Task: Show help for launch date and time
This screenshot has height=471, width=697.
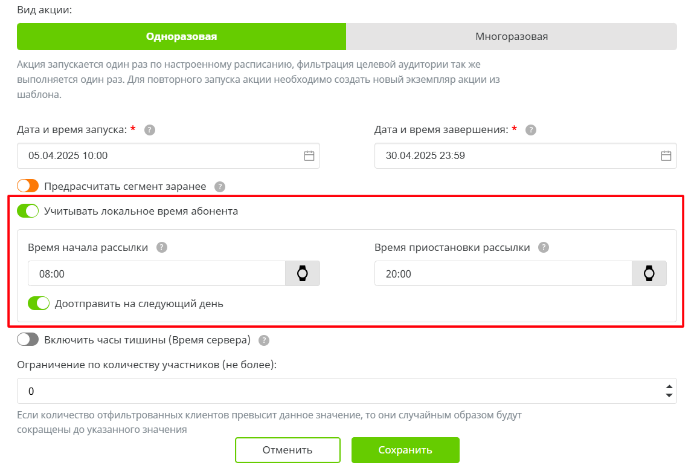Action: (x=149, y=130)
